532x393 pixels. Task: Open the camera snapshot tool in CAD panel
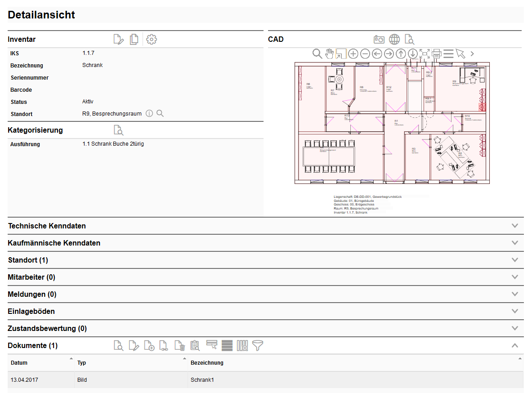tap(379, 39)
